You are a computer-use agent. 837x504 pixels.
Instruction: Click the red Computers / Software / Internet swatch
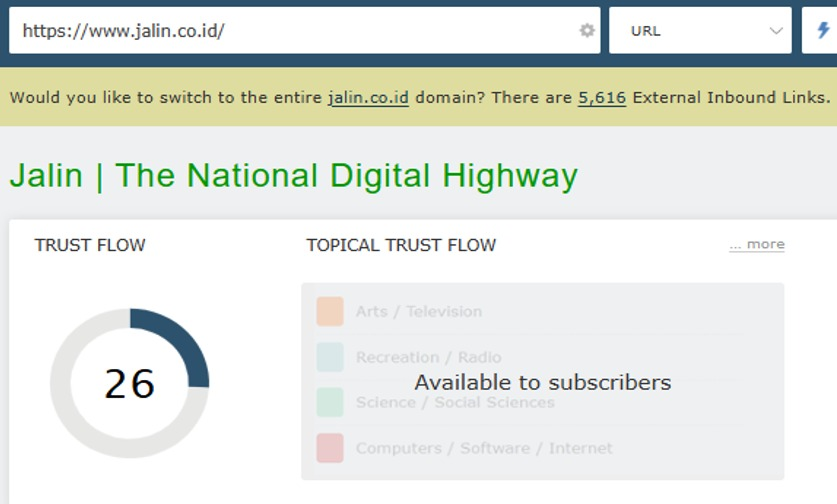pyautogui.click(x=330, y=448)
